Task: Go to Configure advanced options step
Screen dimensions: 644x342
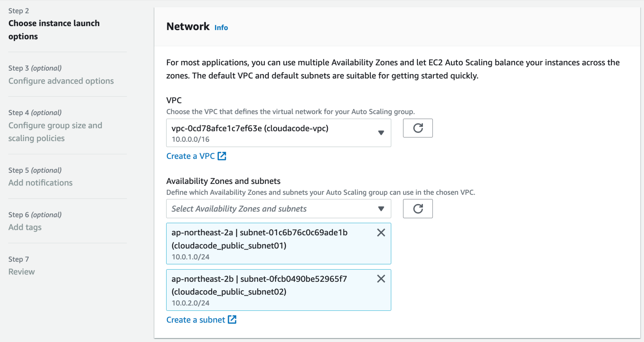Action: [x=61, y=81]
